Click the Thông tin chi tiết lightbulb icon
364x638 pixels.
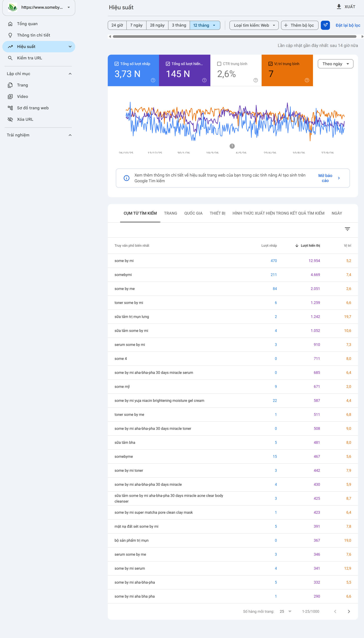(10, 35)
